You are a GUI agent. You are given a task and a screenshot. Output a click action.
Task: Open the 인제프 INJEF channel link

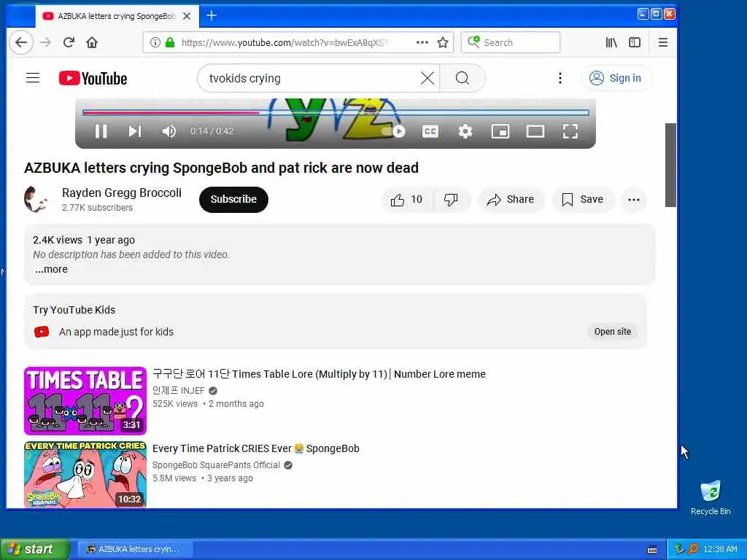pos(179,391)
